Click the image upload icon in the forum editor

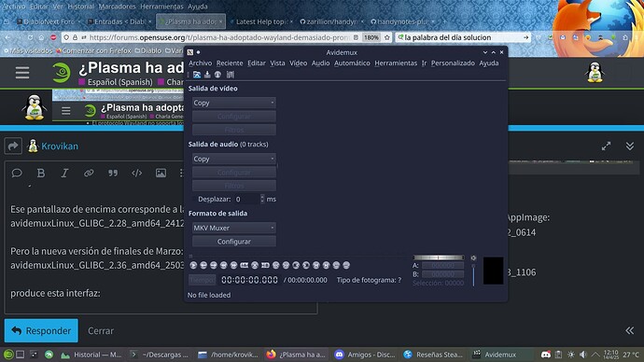(161, 173)
